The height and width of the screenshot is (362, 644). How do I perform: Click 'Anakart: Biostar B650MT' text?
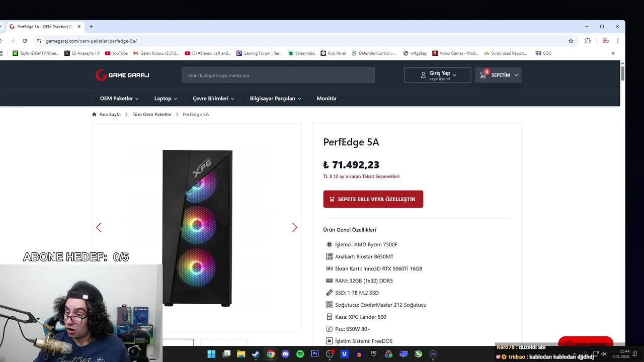(364, 256)
